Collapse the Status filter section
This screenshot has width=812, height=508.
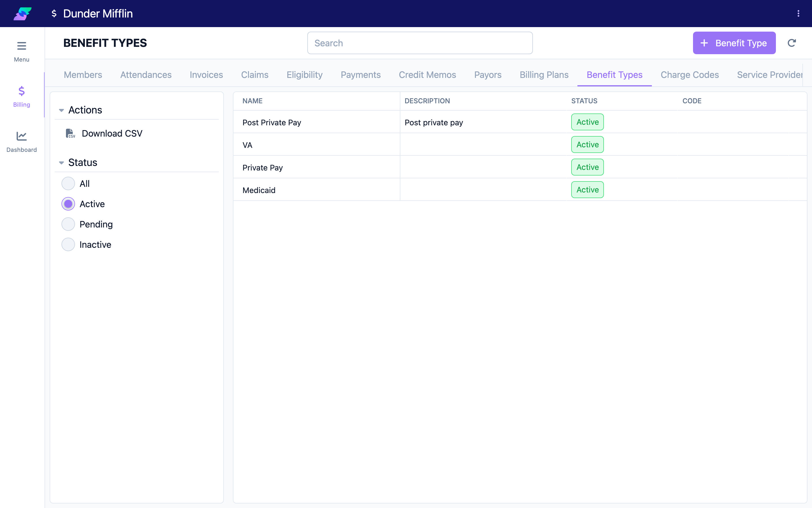(x=61, y=163)
